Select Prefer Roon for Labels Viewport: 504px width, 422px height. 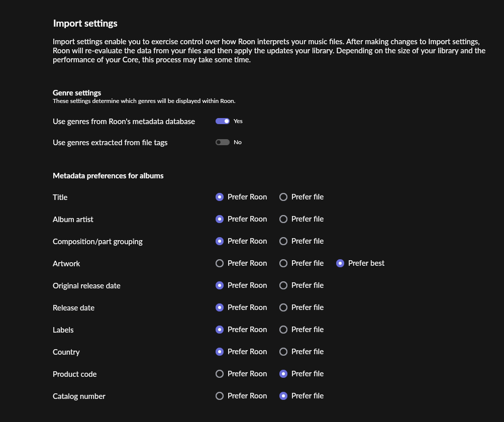[220, 330]
